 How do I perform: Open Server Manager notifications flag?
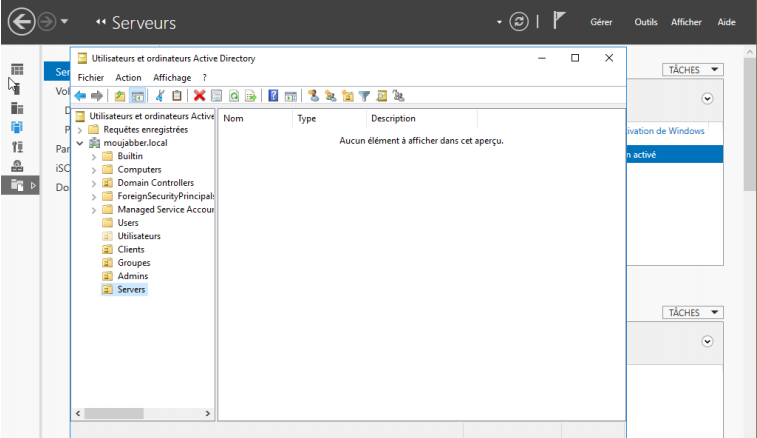coord(560,22)
